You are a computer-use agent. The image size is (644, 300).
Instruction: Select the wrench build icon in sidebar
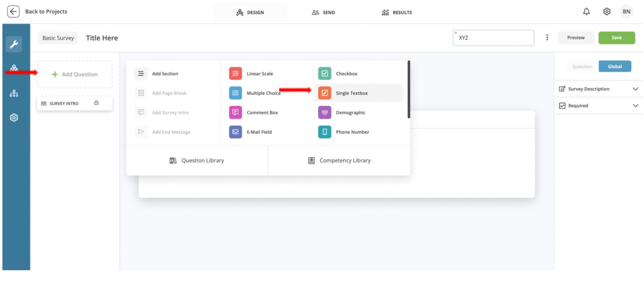pos(14,44)
